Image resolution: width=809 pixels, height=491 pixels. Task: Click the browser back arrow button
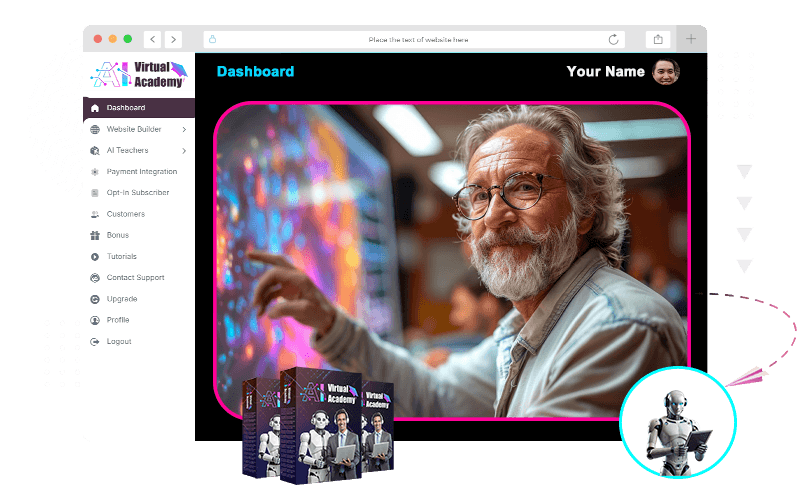(152, 40)
